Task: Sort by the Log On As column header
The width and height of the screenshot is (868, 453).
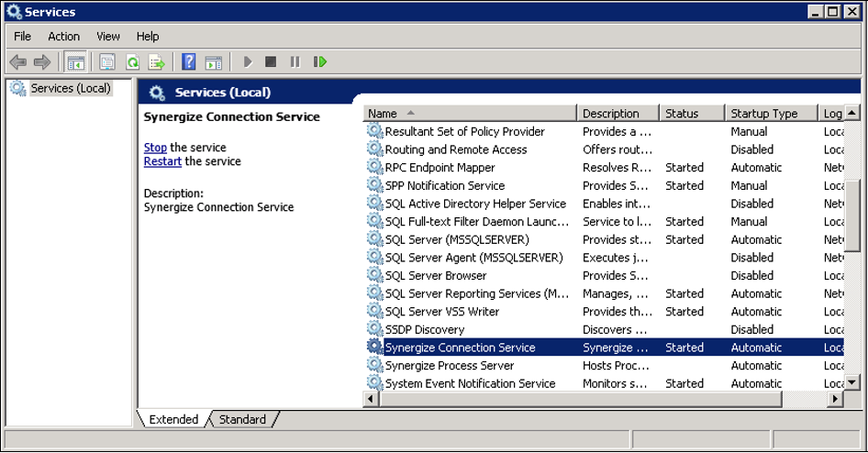Action: point(831,114)
